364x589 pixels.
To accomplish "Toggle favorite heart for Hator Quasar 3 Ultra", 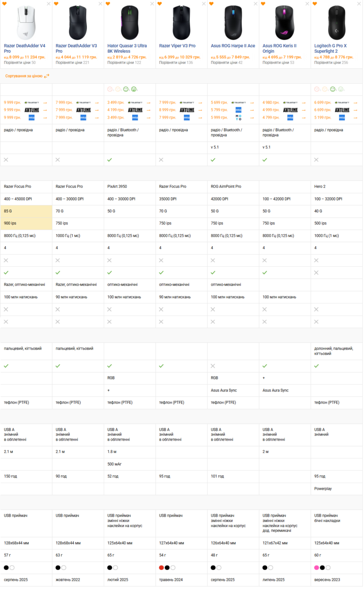I will pos(108,3).
